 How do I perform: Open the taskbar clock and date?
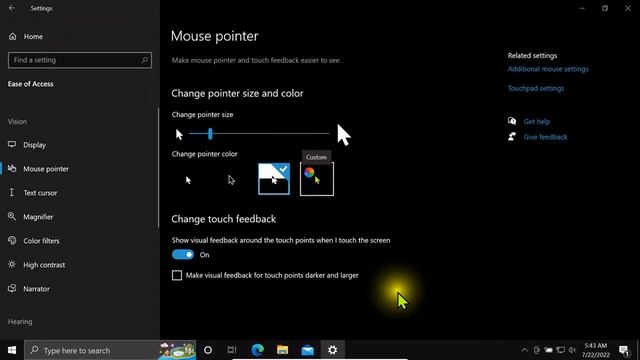596,350
